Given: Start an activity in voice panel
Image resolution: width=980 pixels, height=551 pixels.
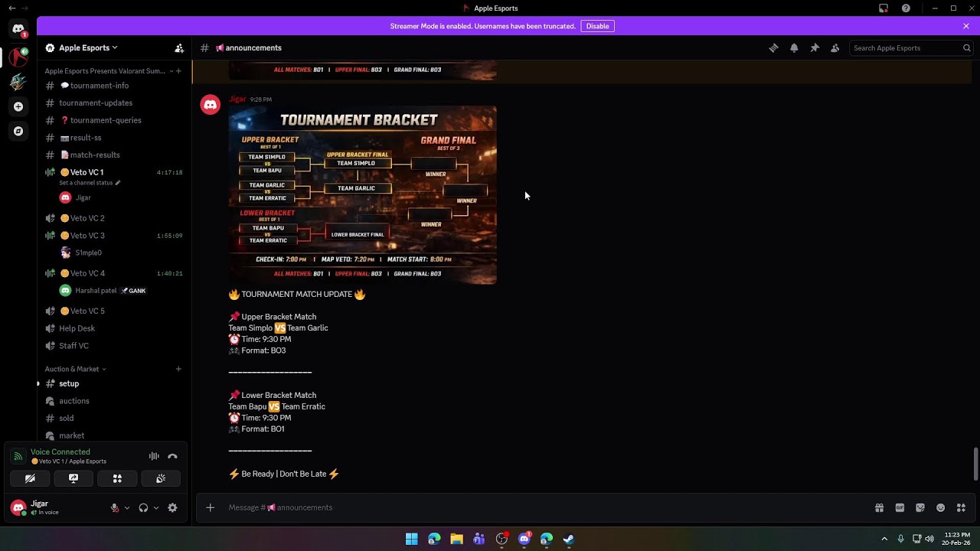Looking at the screenshot, I should click(x=117, y=478).
